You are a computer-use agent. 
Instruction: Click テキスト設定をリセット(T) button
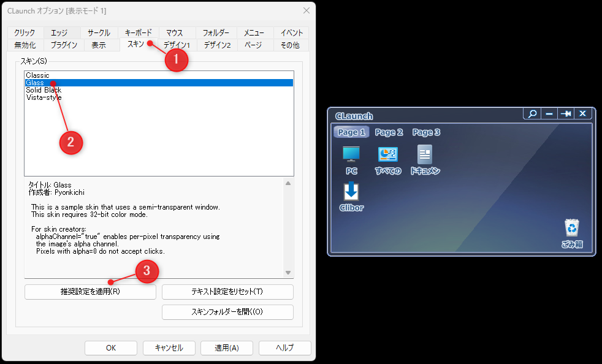click(227, 292)
